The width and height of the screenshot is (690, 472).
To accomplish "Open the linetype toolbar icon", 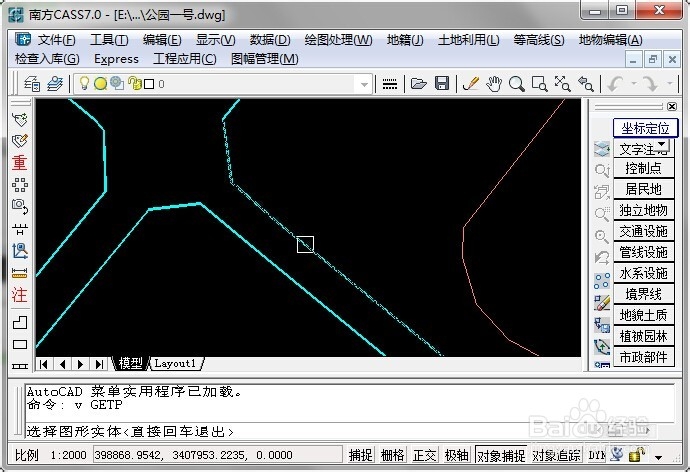I will (x=389, y=84).
